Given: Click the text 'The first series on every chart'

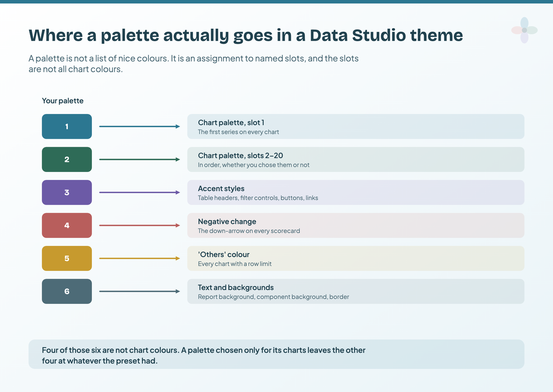Looking at the screenshot, I should pos(238,132).
